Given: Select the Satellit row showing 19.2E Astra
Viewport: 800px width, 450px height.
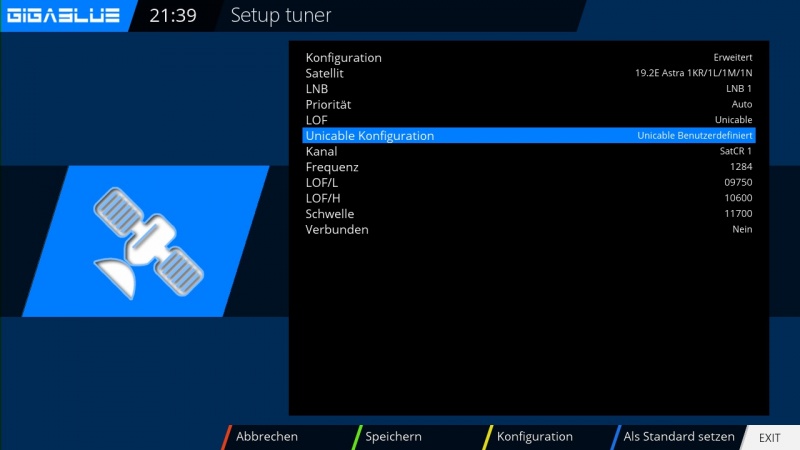Looking at the screenshot, I should [528, 73].
